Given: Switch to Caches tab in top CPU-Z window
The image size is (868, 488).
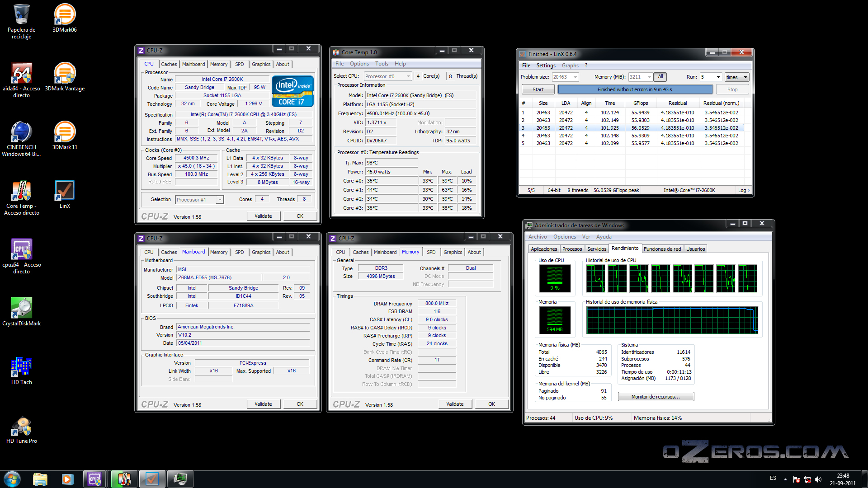Looking at the screenshot, I should tap(169, 64).
